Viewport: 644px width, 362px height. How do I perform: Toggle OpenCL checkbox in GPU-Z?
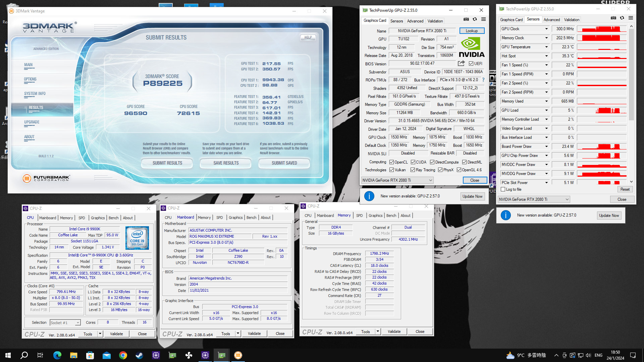tap(391, 162)
